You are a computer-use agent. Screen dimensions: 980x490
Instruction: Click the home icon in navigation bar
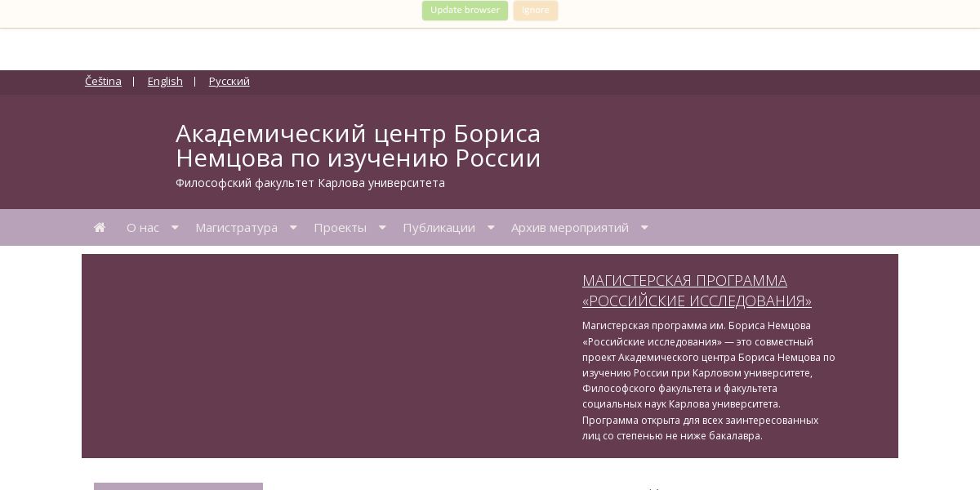[x=100, y=228]
